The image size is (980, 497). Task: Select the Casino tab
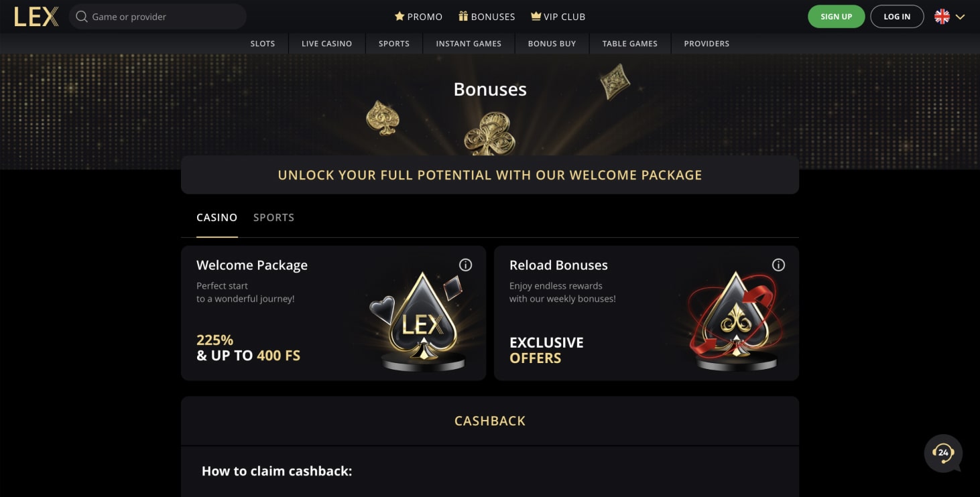pos(217,218)
